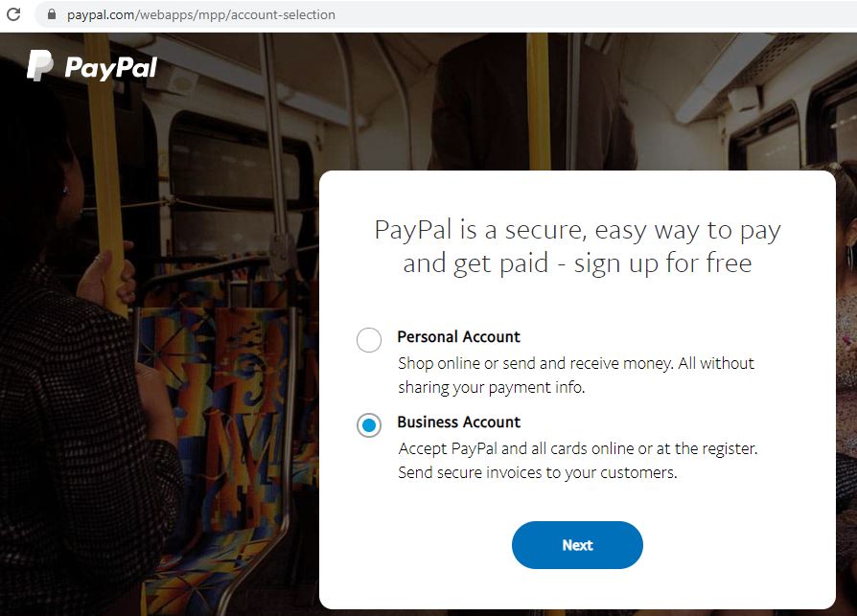The height and width of the screenshot is (616, 857).
Task: Choose the Business Account label text
Action: 458,422
